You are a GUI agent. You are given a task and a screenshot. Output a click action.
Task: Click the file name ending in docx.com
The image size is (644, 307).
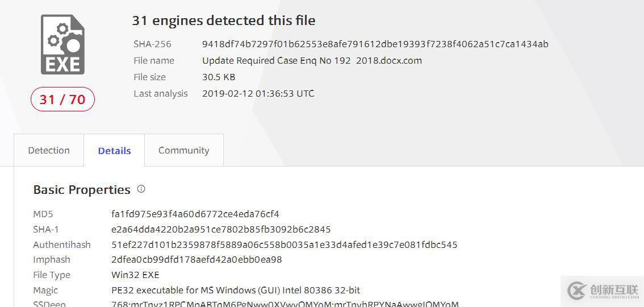coord(312,60)
